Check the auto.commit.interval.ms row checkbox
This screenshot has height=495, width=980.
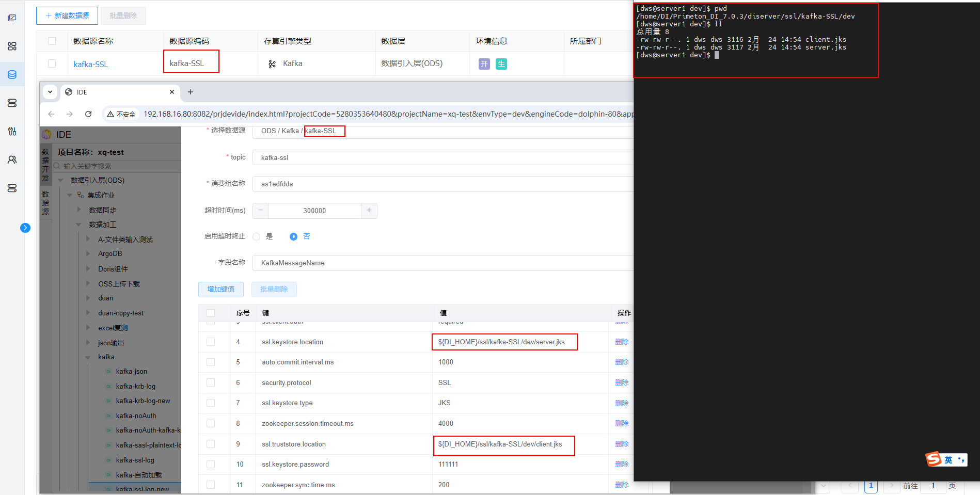(x=211, y=362)
